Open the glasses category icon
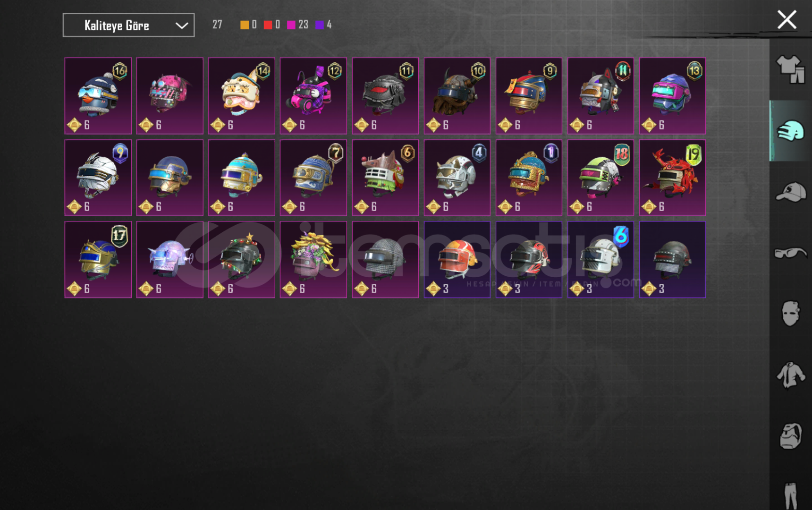This screenshot has width=812, height=510. coord(791,253)
